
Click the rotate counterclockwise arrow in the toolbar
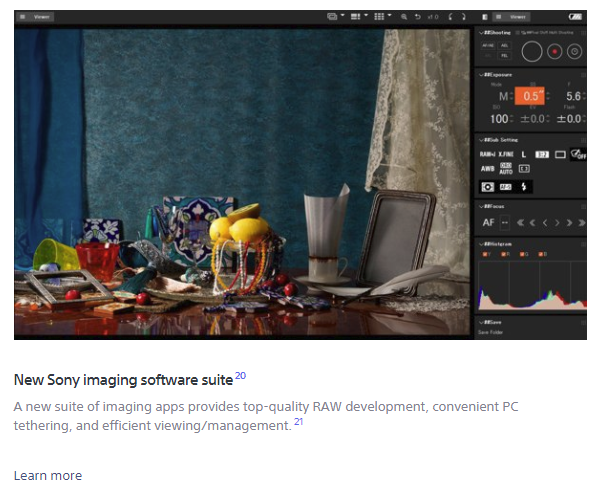point(449,17)
